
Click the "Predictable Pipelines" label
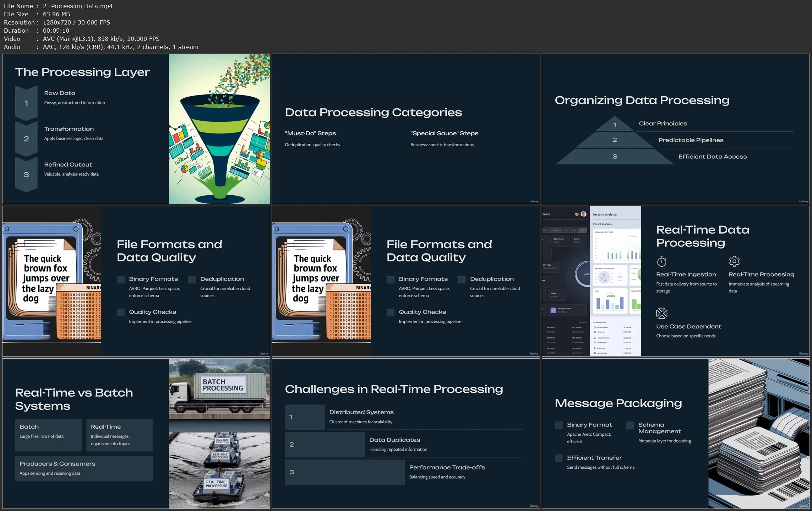click(691, 140)
